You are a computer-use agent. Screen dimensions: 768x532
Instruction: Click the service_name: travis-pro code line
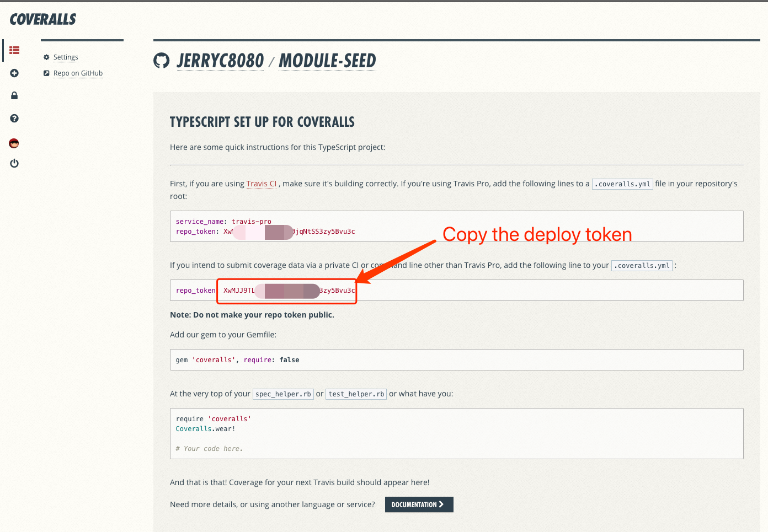[x=223, y=222]
